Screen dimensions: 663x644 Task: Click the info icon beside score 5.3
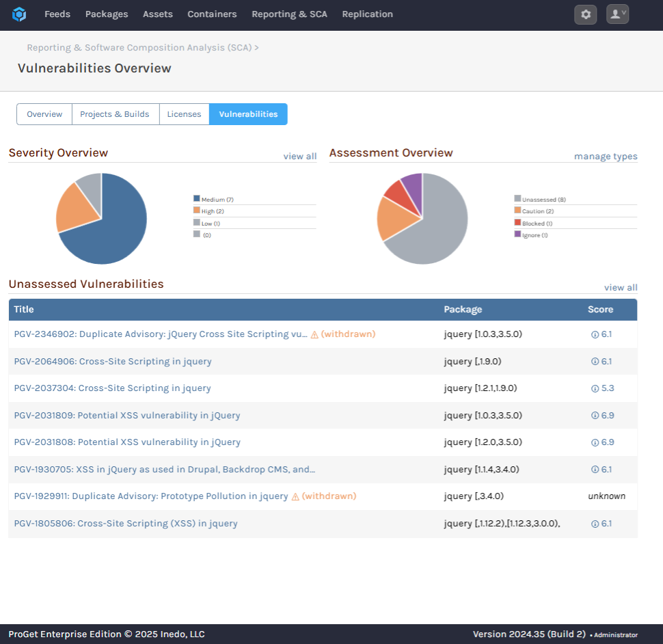595,388
